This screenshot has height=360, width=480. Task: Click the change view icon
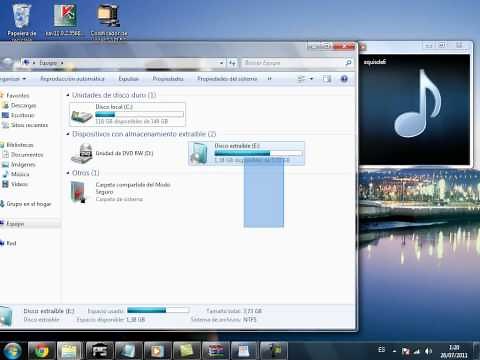[x=301, y=79]
